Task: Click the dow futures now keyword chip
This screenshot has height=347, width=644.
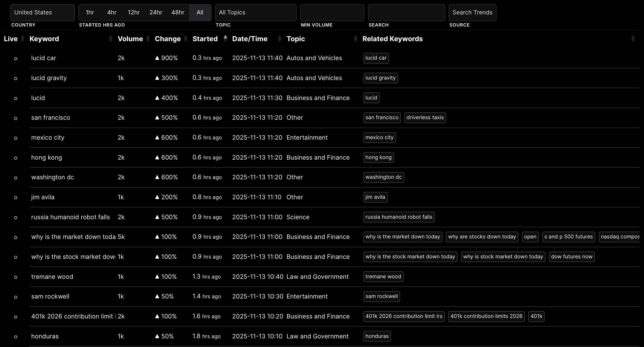Action: (x=572, y=257)
